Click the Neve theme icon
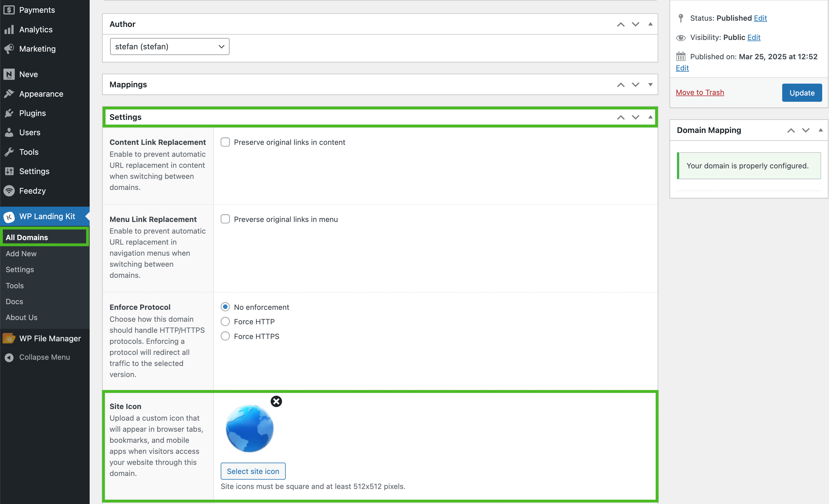This screenshot has height=504, width=829. [x=9, y=74]
